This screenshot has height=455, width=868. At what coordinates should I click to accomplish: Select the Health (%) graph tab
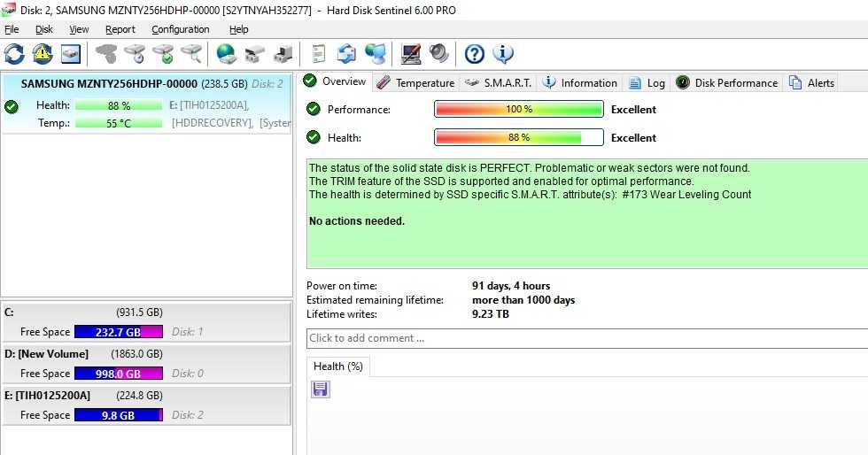pyautogui.click(x=338, y=366)
